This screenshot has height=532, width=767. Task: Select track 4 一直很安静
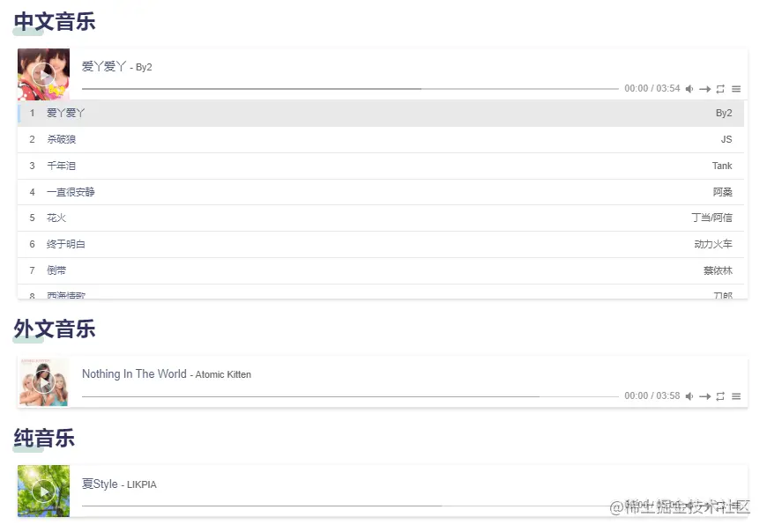tap(381, 192)
